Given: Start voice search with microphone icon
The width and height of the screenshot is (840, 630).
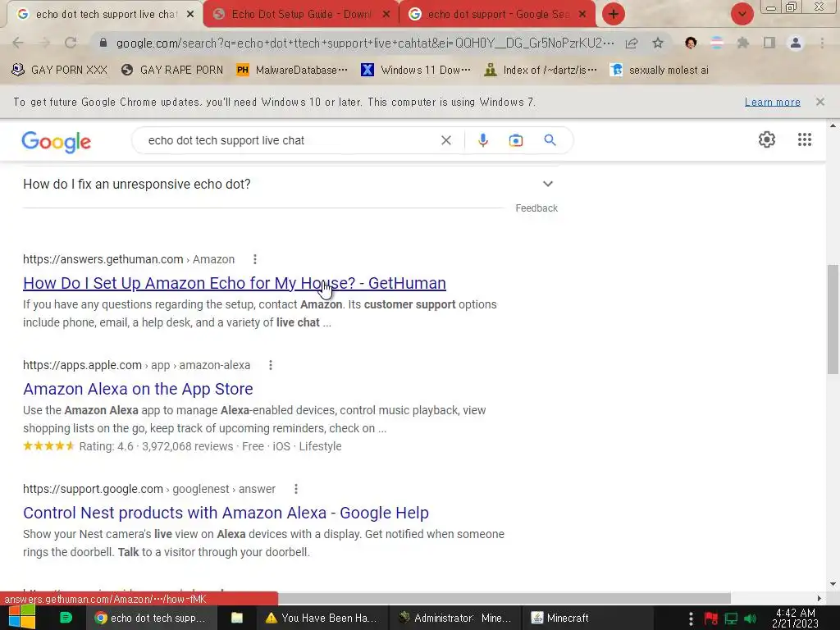Looking at the screenshot, I should 482,140.
